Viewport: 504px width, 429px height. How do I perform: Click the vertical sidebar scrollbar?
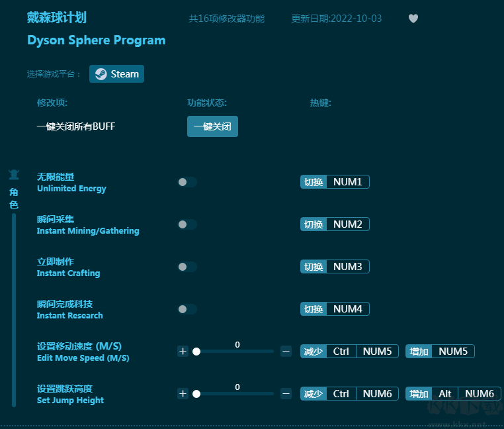point(14,310)
